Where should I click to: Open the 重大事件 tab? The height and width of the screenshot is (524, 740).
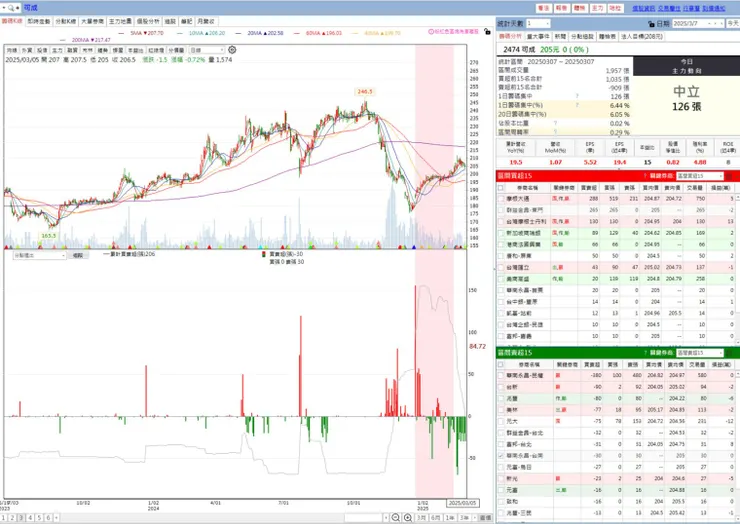pos(538,36)
